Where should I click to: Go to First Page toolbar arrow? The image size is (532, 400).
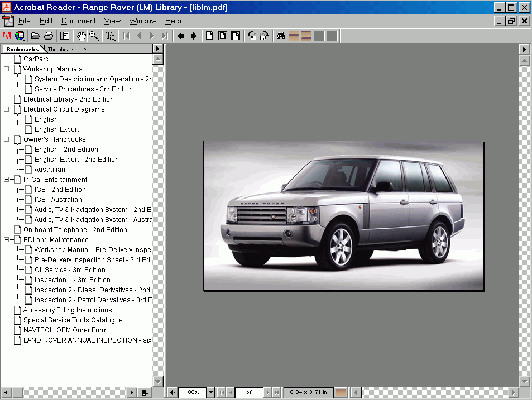(x=127, y=36)
